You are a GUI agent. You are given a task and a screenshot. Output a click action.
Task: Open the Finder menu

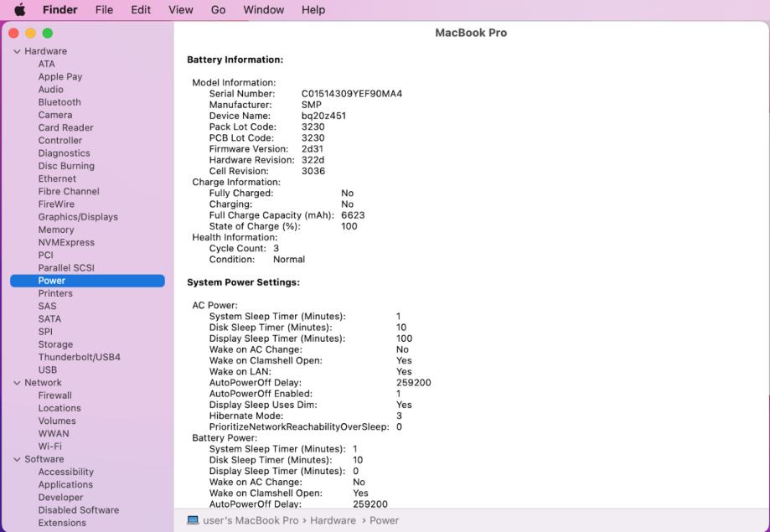click(60, 10)
